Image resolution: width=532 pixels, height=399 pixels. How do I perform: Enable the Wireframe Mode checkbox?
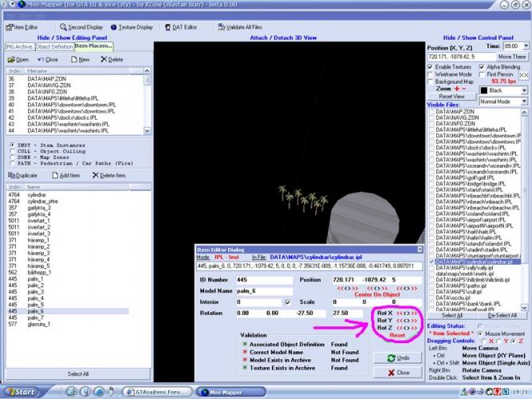(x=432, y=74)
